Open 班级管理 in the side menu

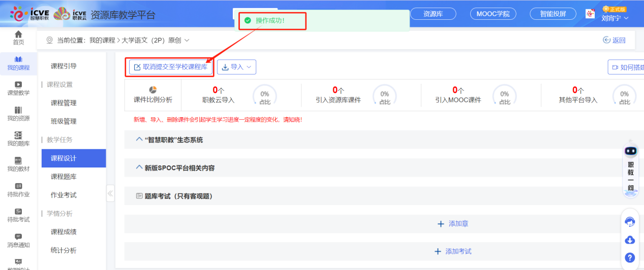64,121
